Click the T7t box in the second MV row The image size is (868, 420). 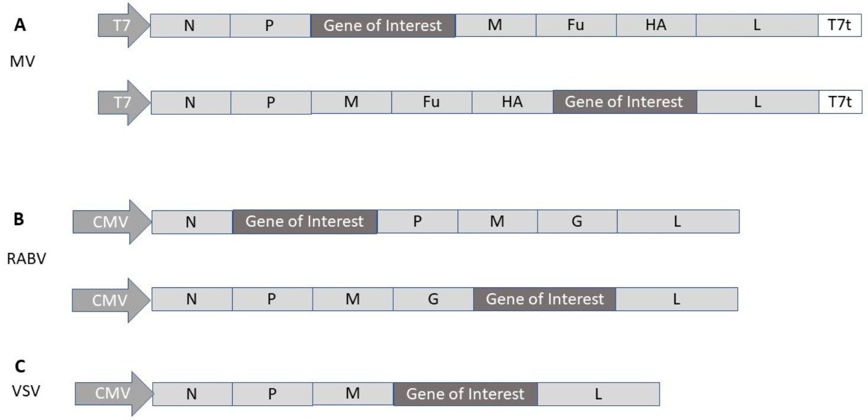pos(839,102)
